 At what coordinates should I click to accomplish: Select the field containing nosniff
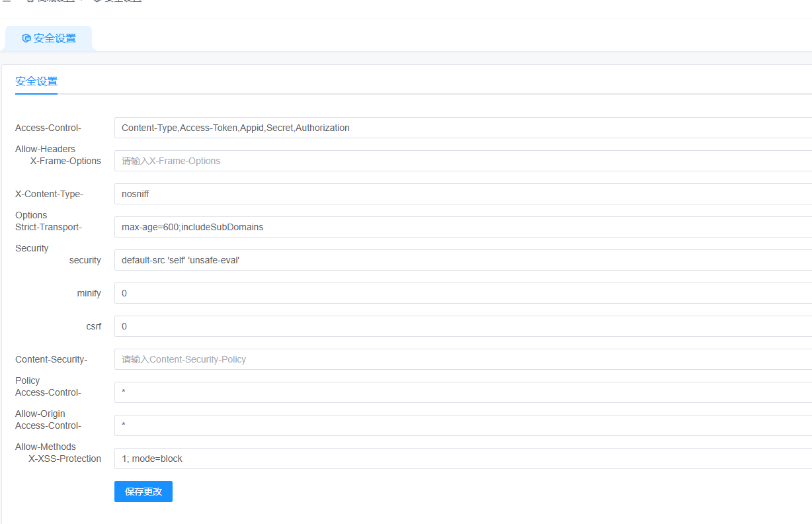(x=463, y=194)
